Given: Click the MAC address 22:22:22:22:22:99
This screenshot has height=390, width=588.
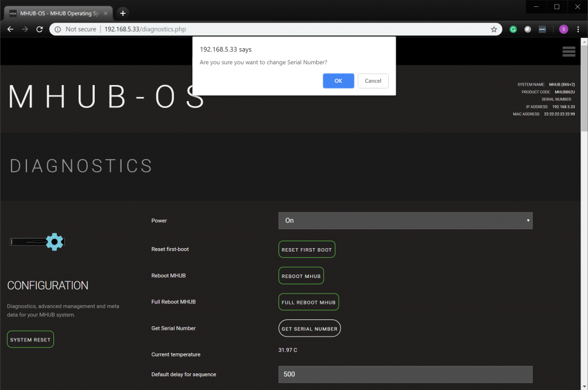Looking at the screenshot, I should (559, 114).
